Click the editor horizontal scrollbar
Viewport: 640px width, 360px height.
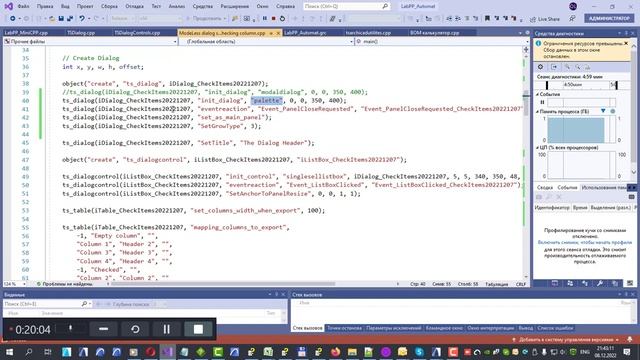coord(223,284)
